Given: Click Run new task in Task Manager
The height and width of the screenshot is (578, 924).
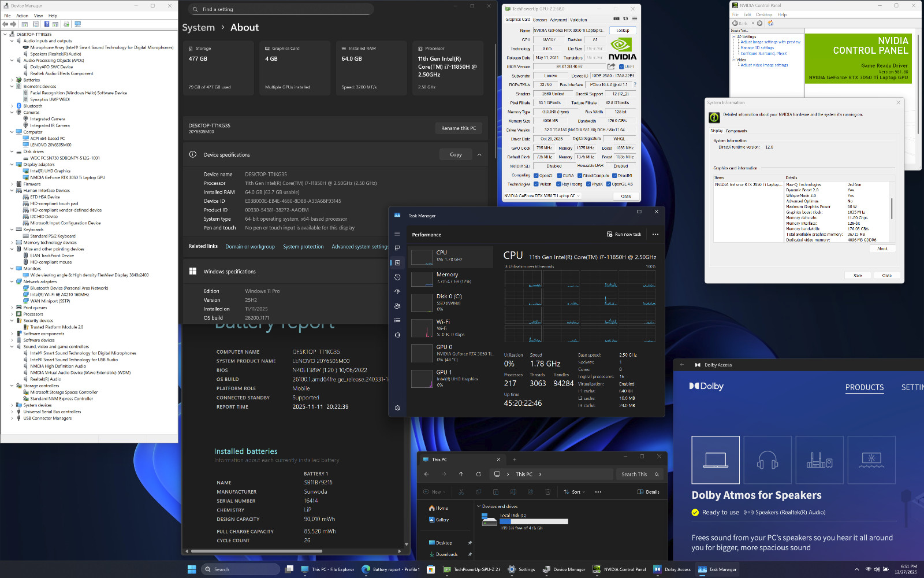Looking at the screenshot, I should click(x=624, y=235).
